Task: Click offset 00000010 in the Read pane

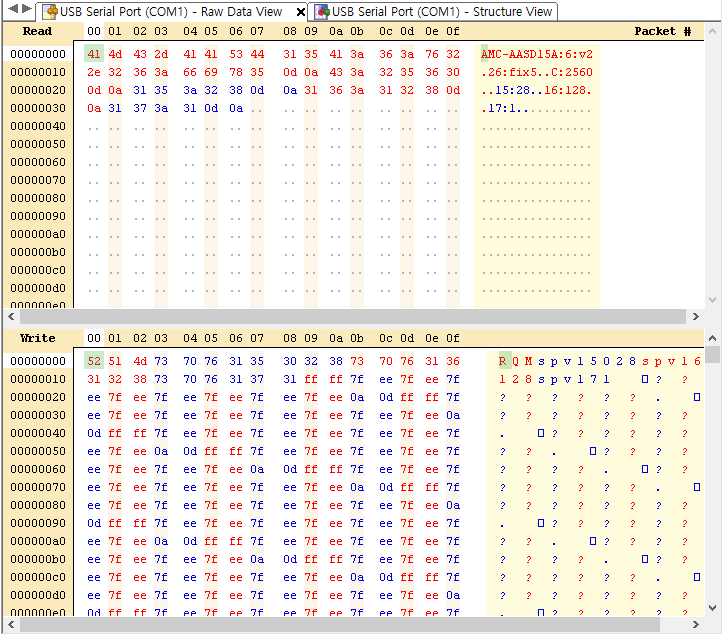Action: 38,72
